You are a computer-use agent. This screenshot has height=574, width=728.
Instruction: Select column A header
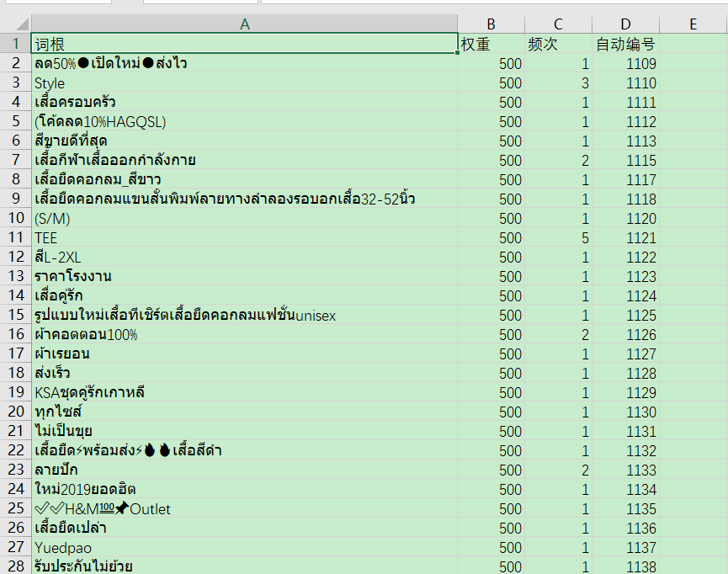pos(244,24)
